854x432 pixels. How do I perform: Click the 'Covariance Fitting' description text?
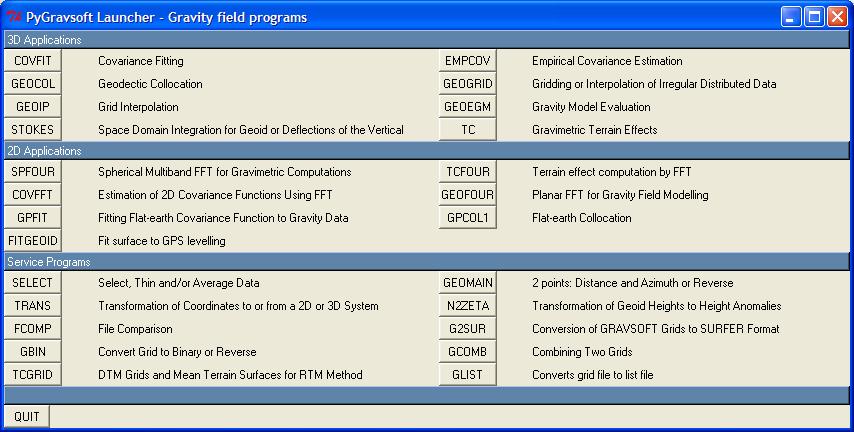(x=141, y=61)
